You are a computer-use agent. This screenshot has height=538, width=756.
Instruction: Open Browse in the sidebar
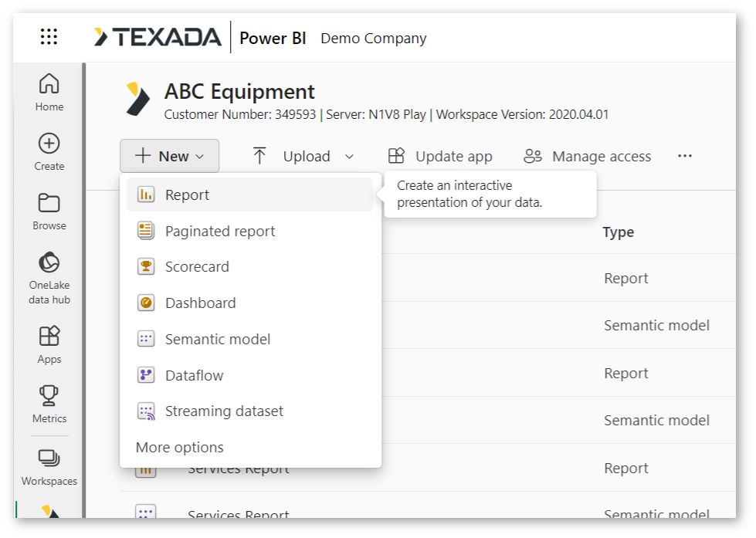[x=49, y=211]
